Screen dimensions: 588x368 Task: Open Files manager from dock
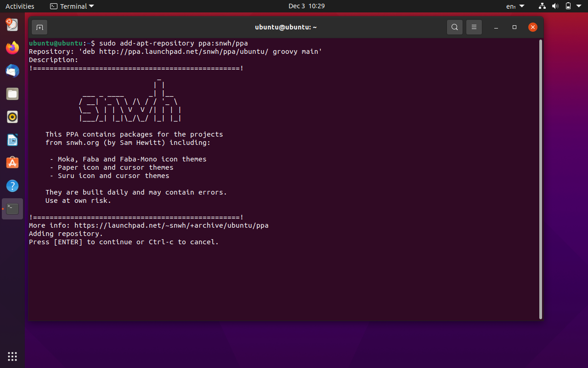point(12,94)
